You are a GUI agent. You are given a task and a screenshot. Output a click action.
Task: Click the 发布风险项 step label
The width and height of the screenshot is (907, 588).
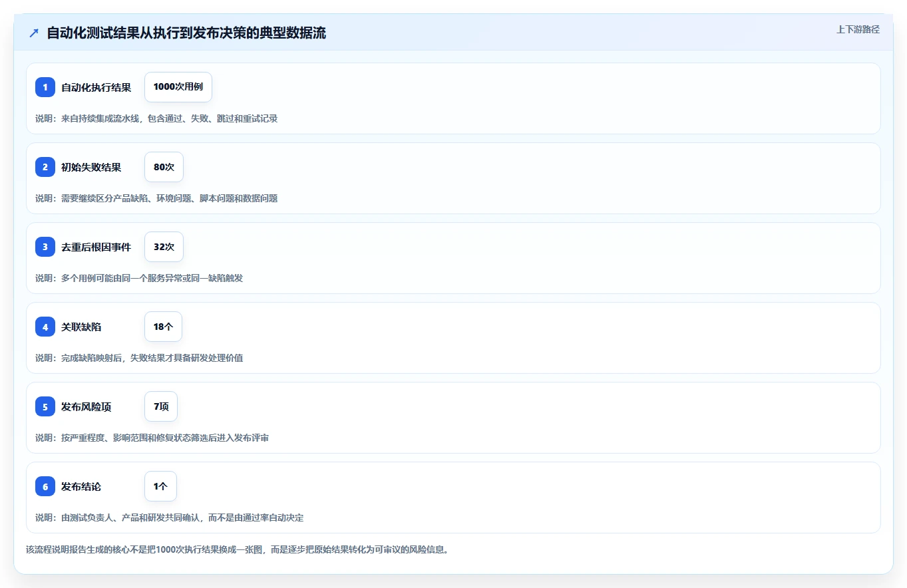[x=87, y=406]
